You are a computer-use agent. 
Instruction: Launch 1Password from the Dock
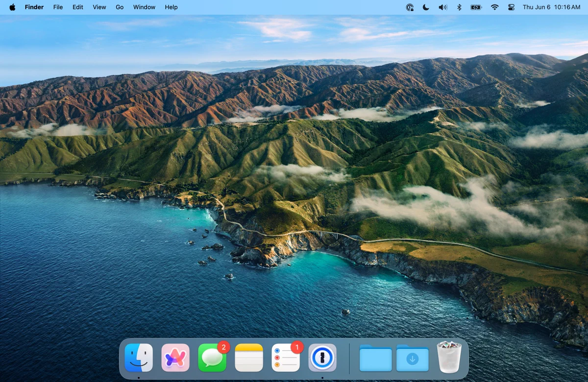pyautogui.click(x=322, y=358)
